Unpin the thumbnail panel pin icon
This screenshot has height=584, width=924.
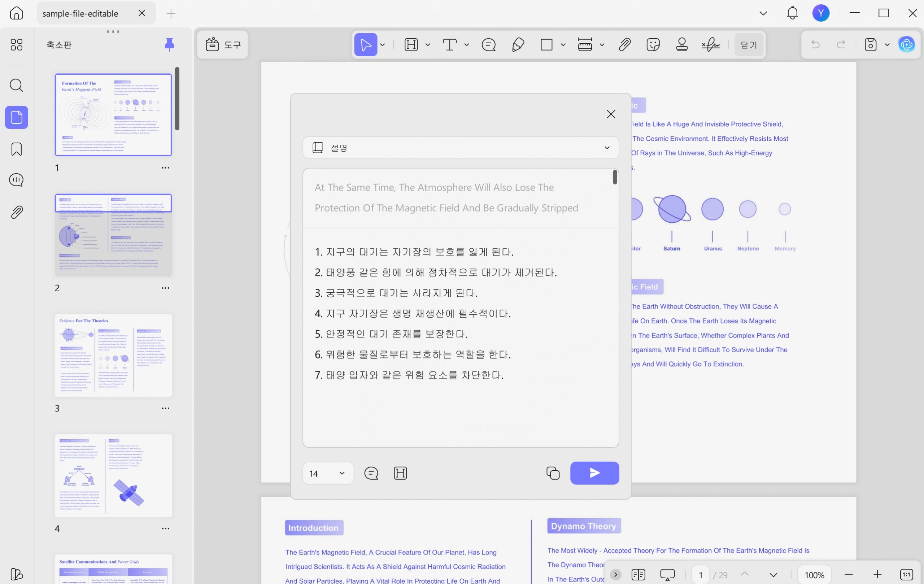(x=170, y=45)
